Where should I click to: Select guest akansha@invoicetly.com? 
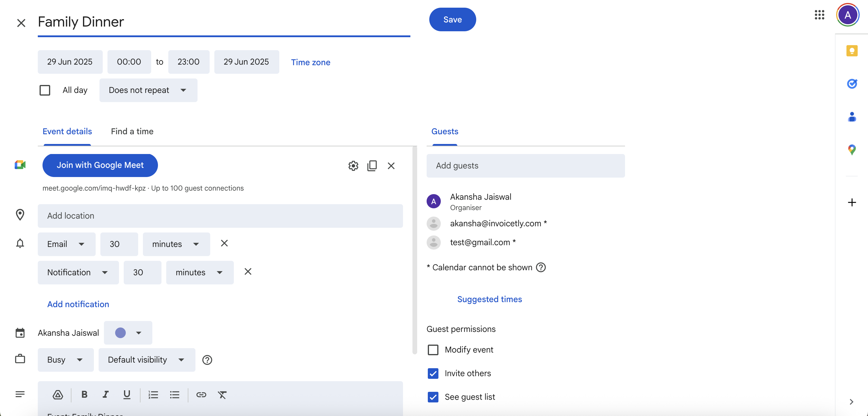(x=526, y=223)
